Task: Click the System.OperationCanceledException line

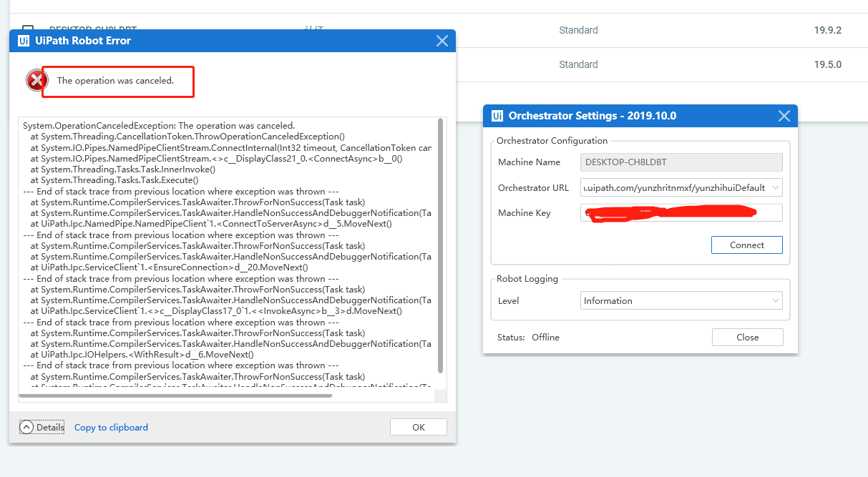Action: 159,125
